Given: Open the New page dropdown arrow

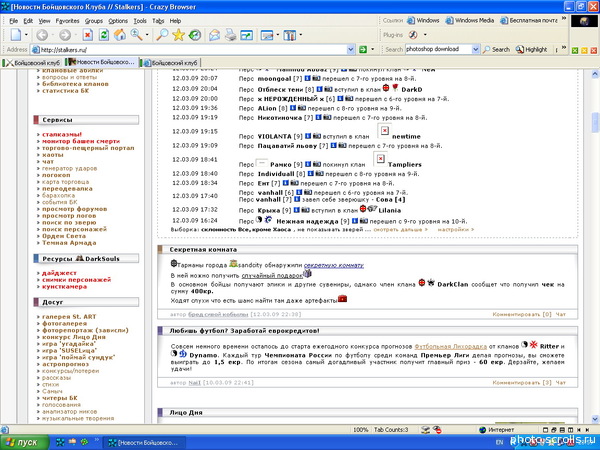Looking at the screenshot, I should (x=26, y=35).
